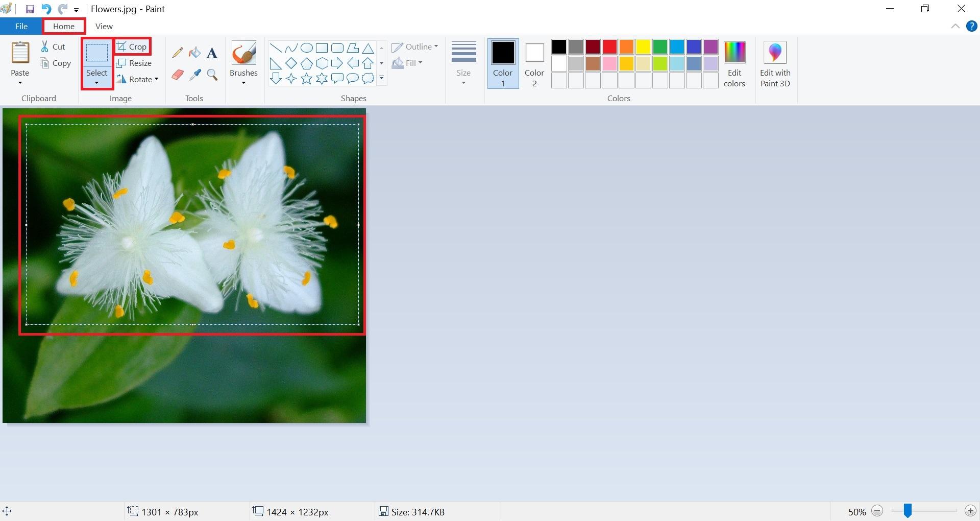Screen dimensions: 980x521
Task: Choose the Right triangle shape
Action: pos(276,63)
